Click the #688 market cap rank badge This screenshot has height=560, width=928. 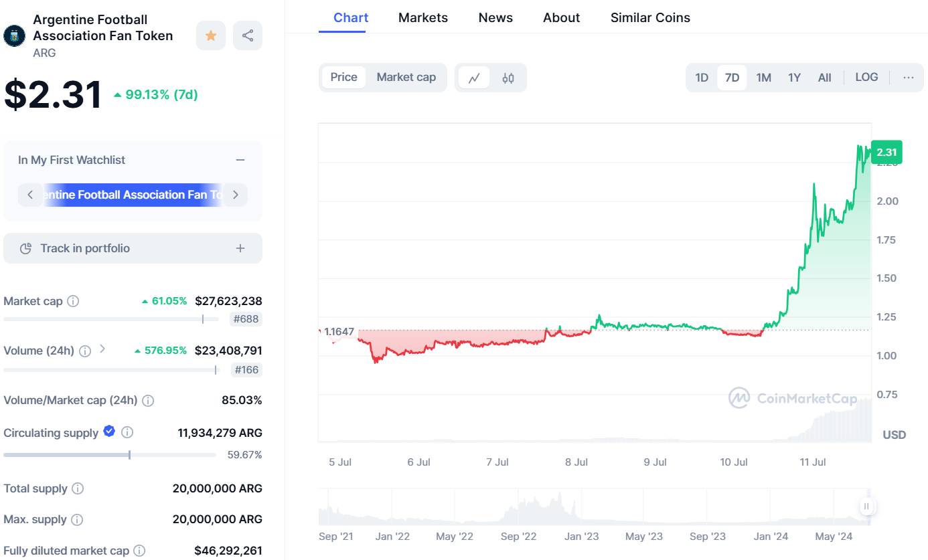click(x=246, y=319)
